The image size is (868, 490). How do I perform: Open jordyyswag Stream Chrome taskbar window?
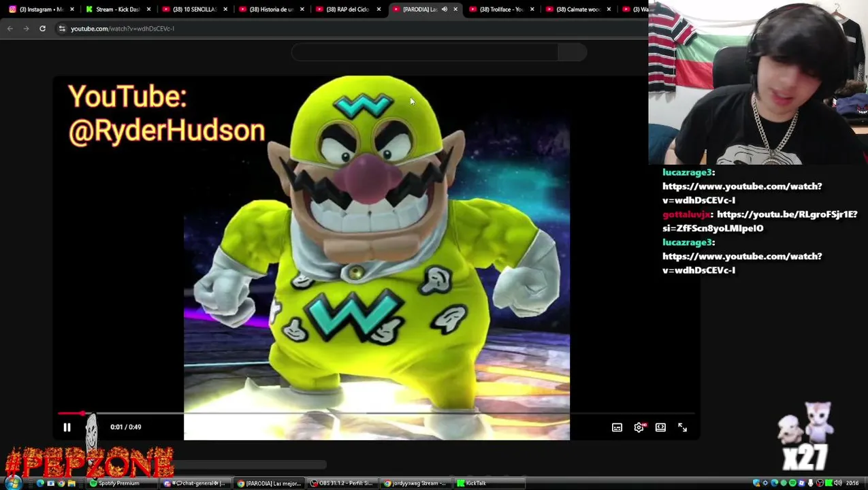pos(417,483)
